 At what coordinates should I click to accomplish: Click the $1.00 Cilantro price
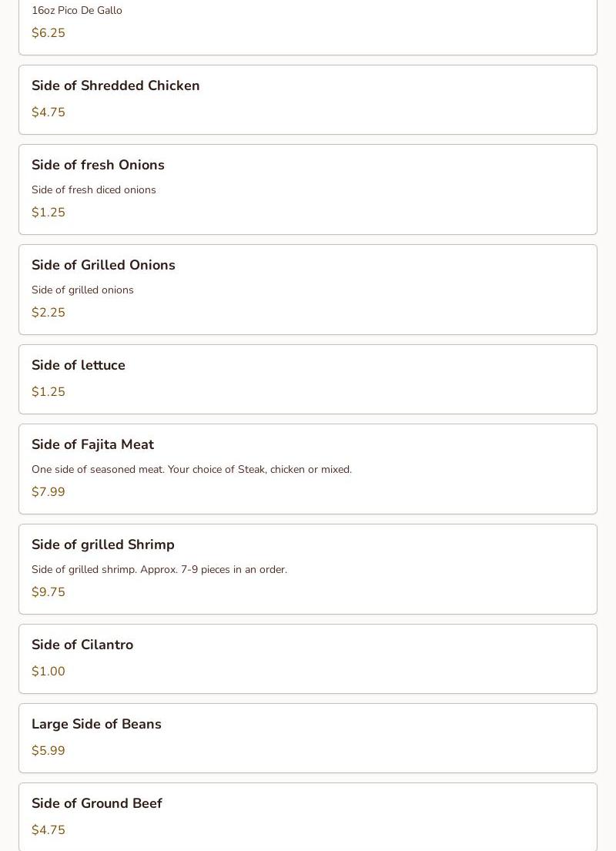point(49,672)
